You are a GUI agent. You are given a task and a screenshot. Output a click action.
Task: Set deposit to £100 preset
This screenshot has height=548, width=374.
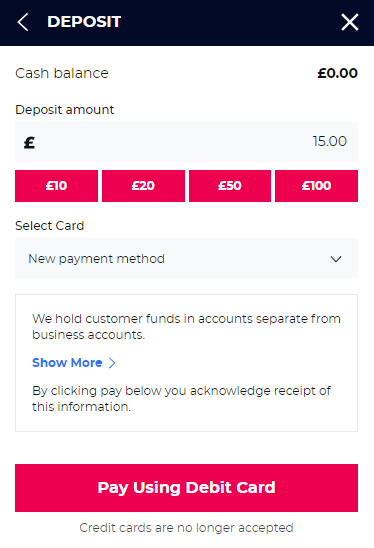click(316, 186)
